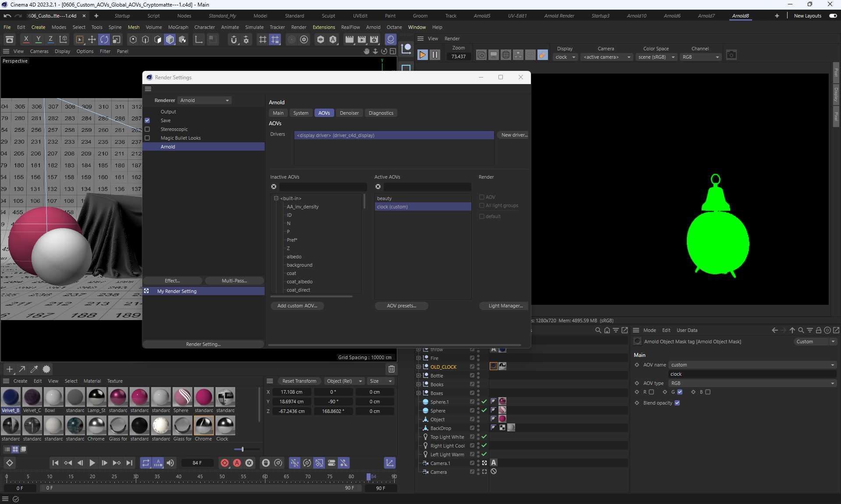The height and width of the screenshot is (504, 841).
Task: Click the Add custom AOV button
Action: click(x=297, y=306)
